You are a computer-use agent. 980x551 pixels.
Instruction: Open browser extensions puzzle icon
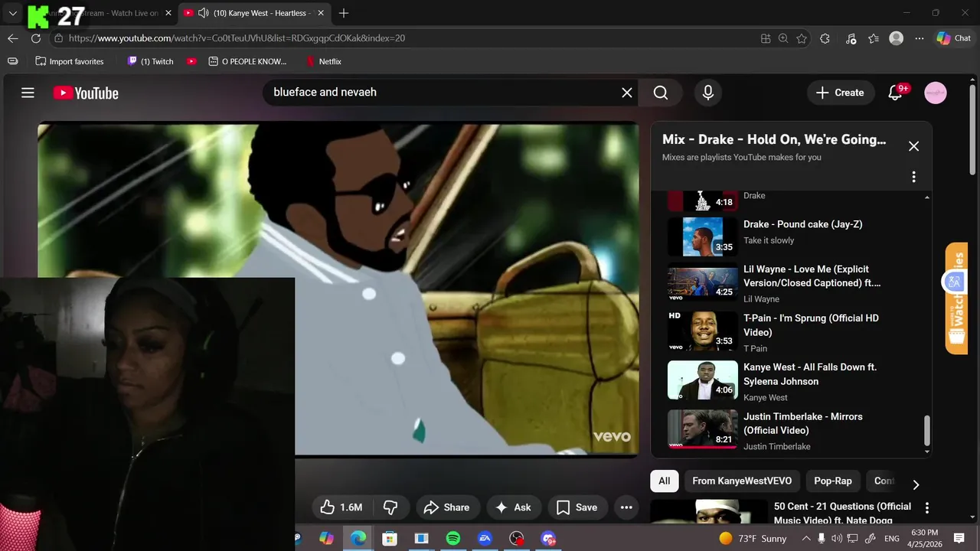(825, 38)
